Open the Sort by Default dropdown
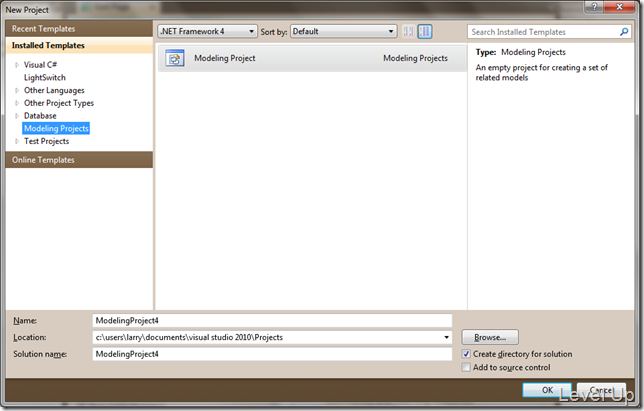Screen dimensions: 644x411 (x=343, y=31)
